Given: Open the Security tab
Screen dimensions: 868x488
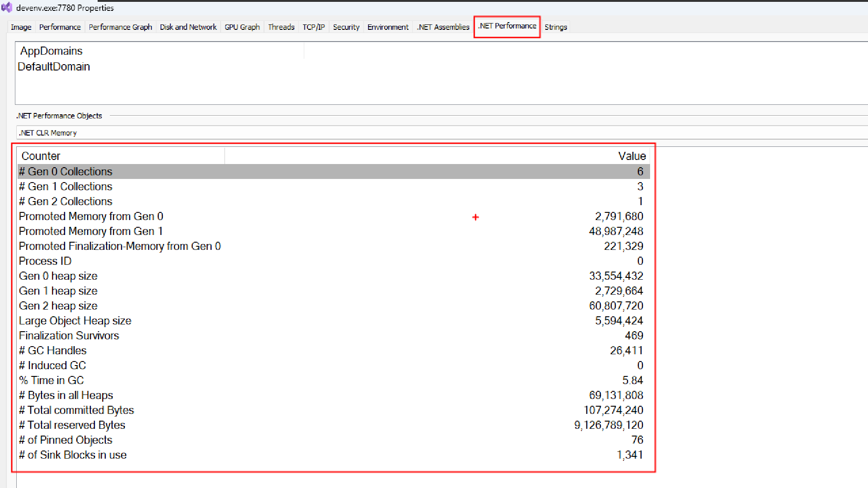Looking at the screenshot, I should pos(346,27).
